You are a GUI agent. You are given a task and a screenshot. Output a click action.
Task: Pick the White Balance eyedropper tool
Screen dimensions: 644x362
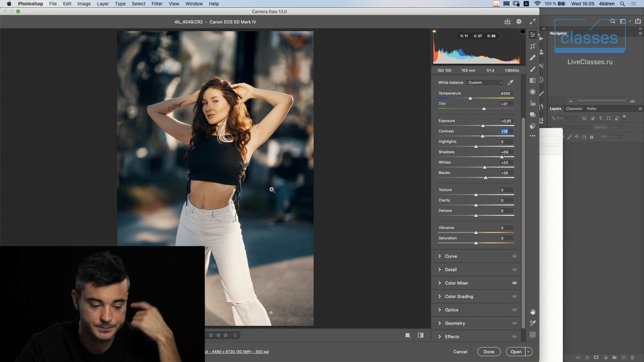pos(511,82)
